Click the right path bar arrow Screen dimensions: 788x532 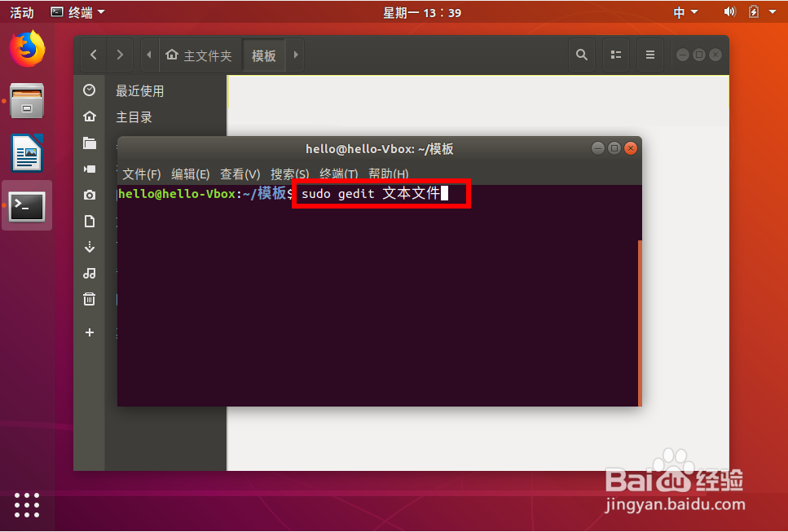[296, 55]
